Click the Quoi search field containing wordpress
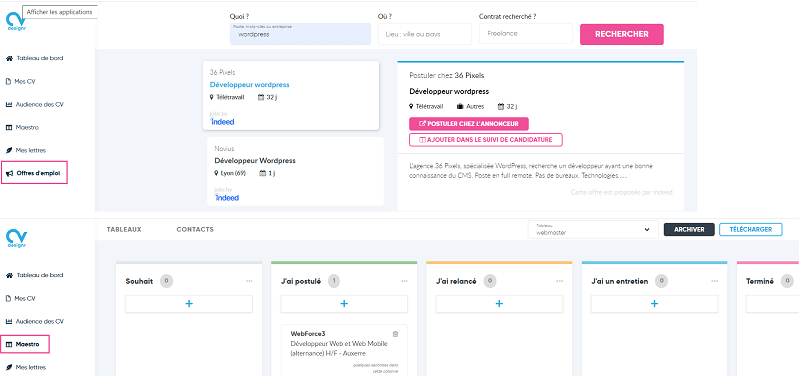The width and height of the screenshot is (800, 376). click(300, 34)
